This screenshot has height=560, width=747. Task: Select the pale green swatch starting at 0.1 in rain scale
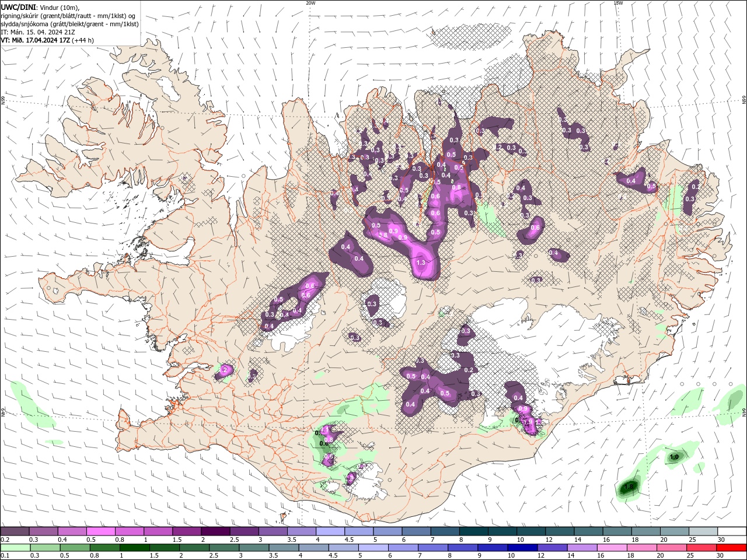[15, 548]
